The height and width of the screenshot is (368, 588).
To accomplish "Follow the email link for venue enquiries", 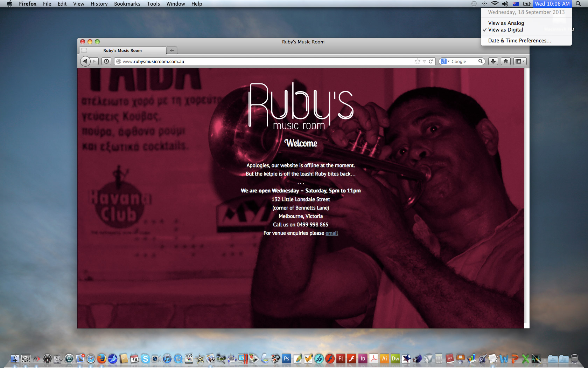I will point(331,233).
